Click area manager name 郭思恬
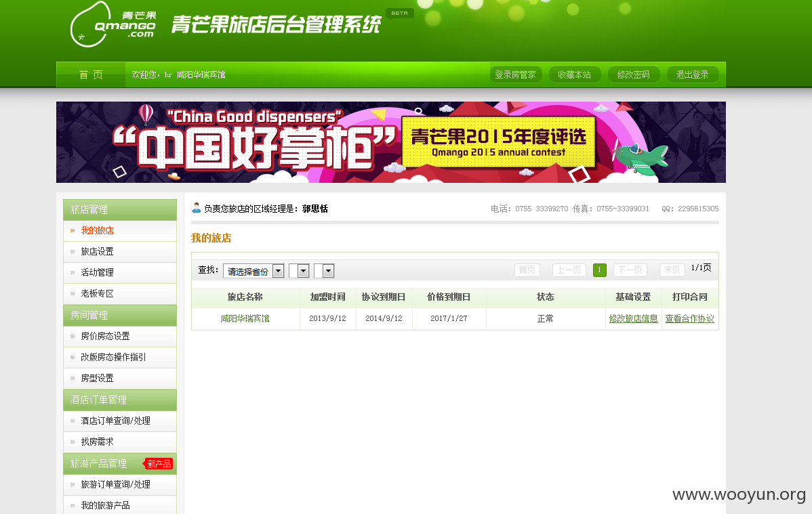The height and width of the screenshot is (514, 812). [315, 209]
